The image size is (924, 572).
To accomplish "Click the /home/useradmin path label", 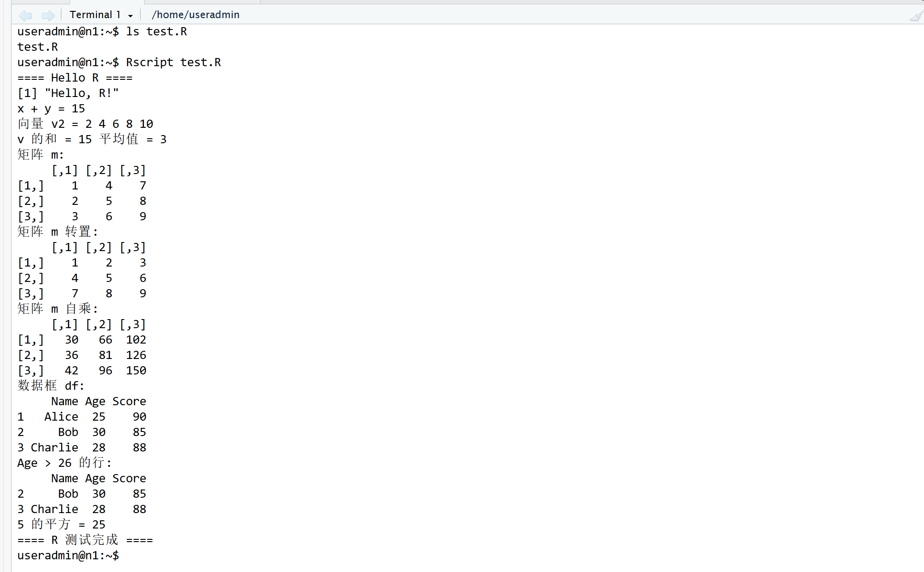I will point(195,15).
